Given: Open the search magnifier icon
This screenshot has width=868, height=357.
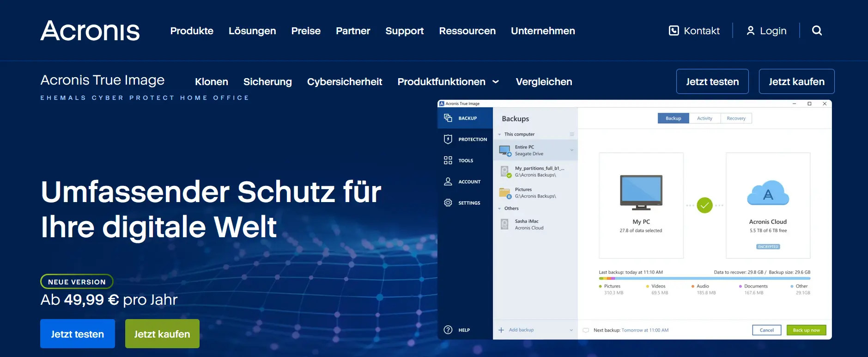Looking at the screenshot, I should pos(817,31).
